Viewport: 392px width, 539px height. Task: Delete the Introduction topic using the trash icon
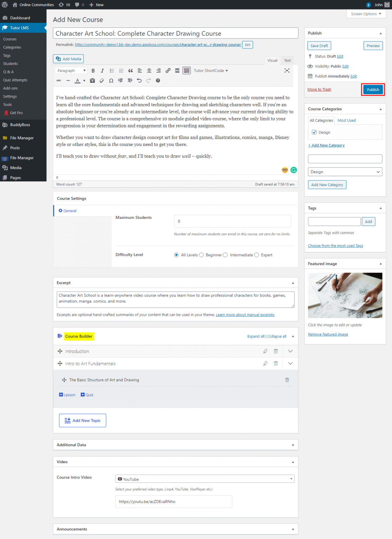276,351
